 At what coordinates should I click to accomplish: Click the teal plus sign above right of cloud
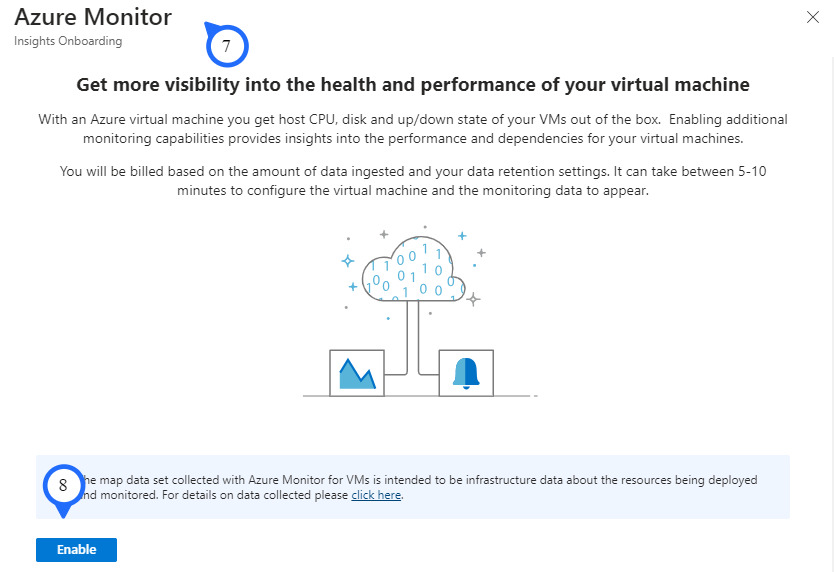tap(461, 236)
